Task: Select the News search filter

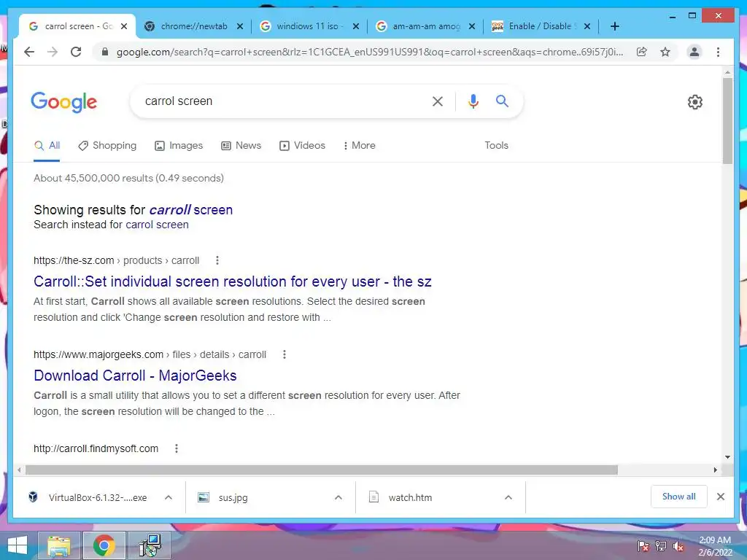Action: point(241,146)
